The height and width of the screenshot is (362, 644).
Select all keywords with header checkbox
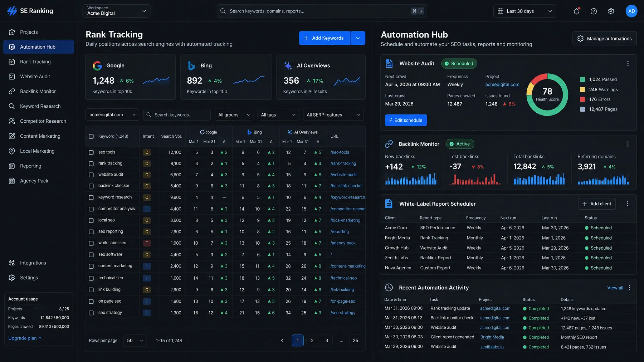[91, 136]
